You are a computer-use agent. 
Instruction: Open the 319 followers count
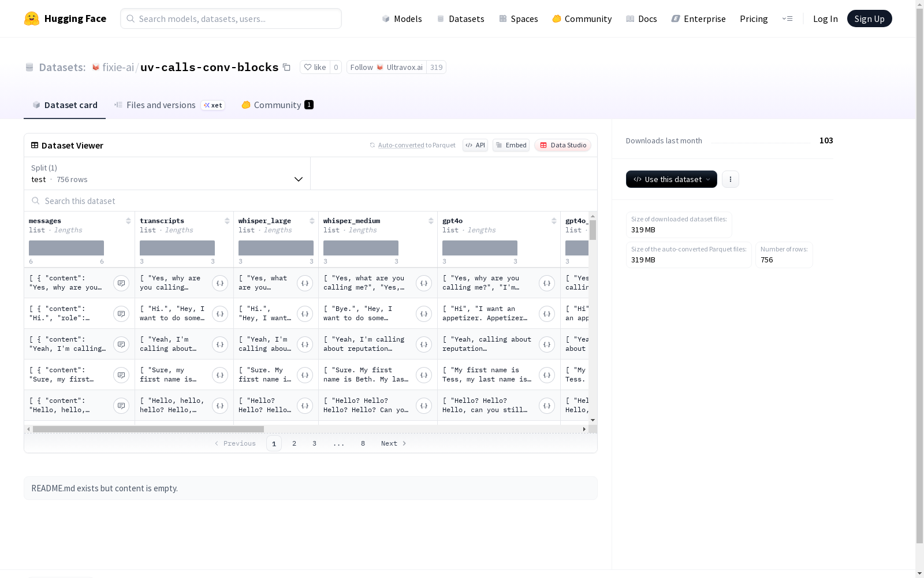coord(437,67)
